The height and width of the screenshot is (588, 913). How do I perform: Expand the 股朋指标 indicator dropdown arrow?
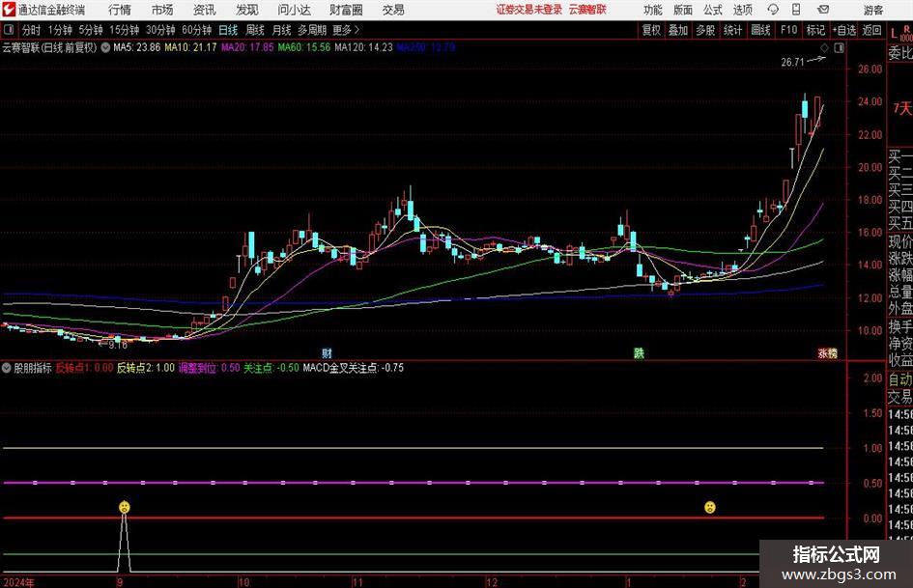(7, 368)
